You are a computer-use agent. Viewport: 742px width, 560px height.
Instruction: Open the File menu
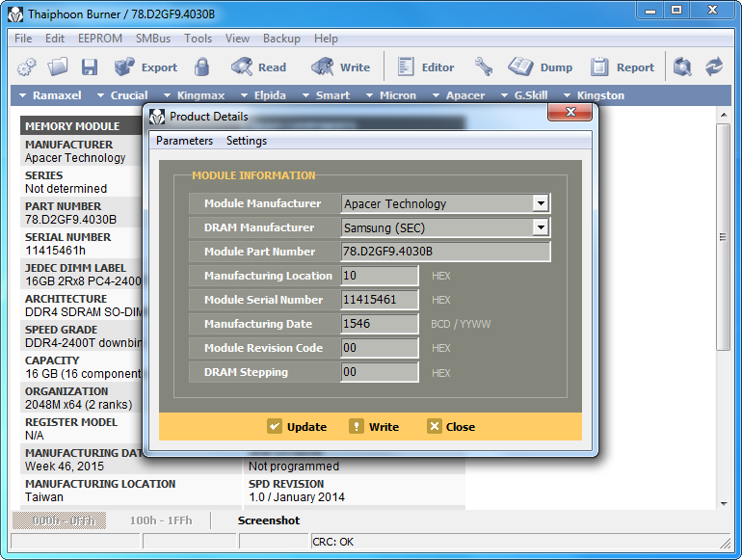(x=23, y=39)
